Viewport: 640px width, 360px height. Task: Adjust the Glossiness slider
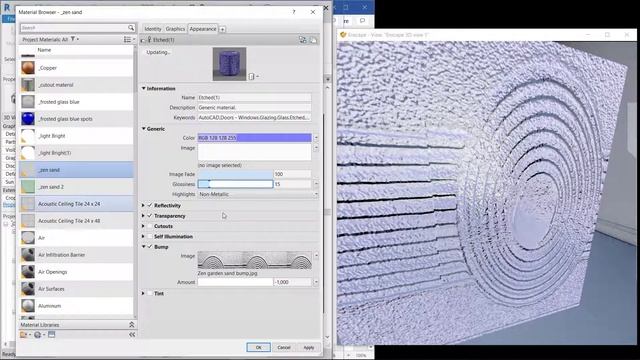tap(236, 184)
